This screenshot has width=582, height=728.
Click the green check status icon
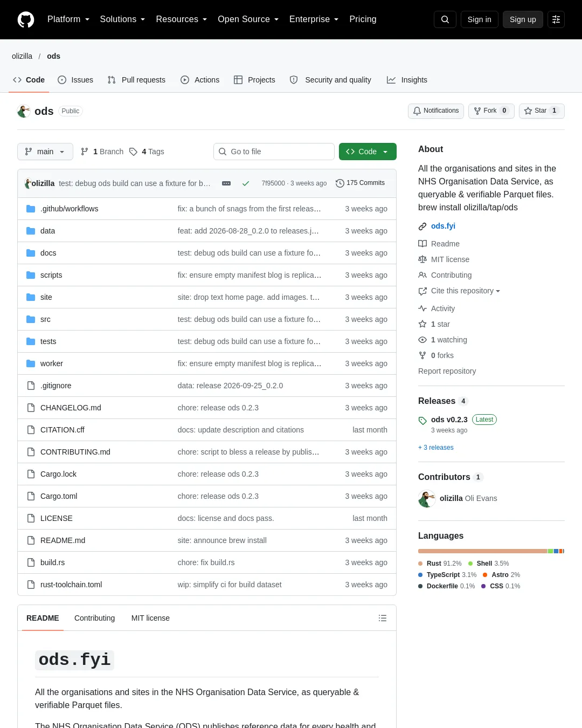pyautogui.click(x=246, y=183)
